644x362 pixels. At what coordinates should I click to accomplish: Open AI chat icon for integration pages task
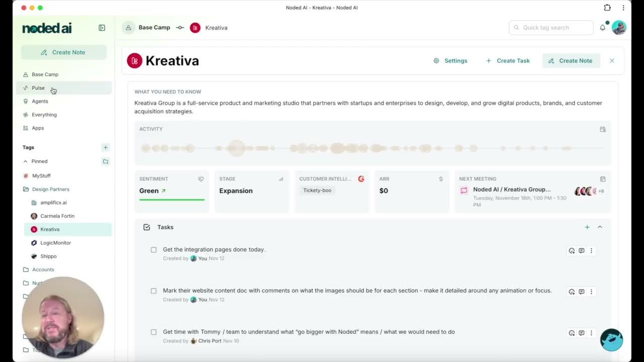point(572,250)
